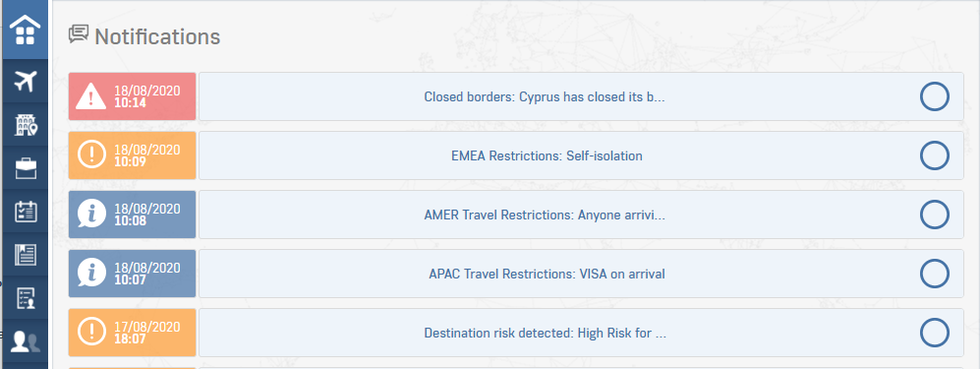This screenshot has width=980, height=369.
Task: Click the orange 18/08/2020 10:09 warning badge
Action: 132,155
